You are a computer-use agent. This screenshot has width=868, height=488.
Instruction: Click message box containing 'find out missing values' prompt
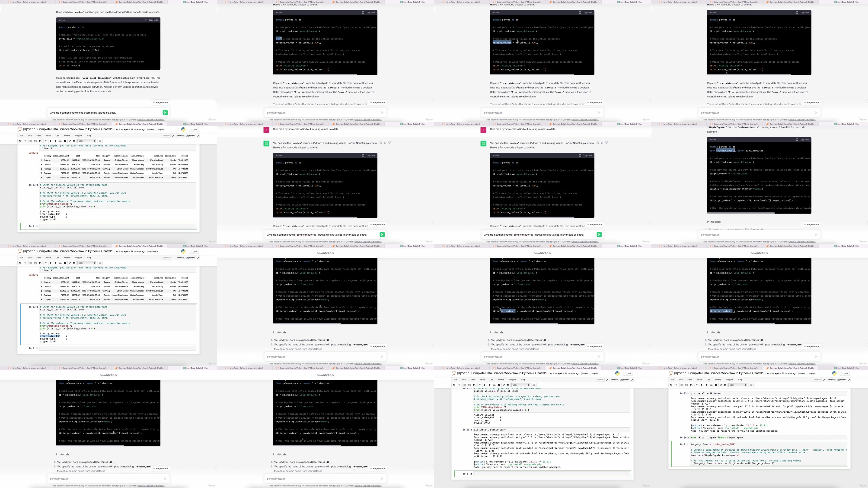click(108, 113)
